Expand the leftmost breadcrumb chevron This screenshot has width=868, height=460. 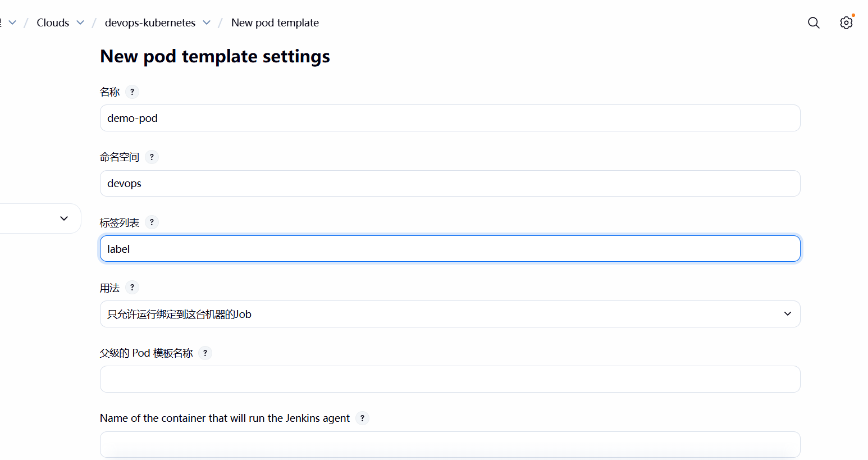(12, 22)
